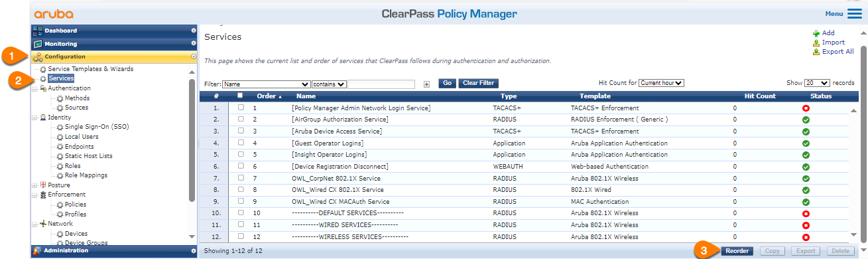Image resolution: width=868 pixels, height=259 pixels.
Task: Click gear icon next to Services
Action: point(44,78)
